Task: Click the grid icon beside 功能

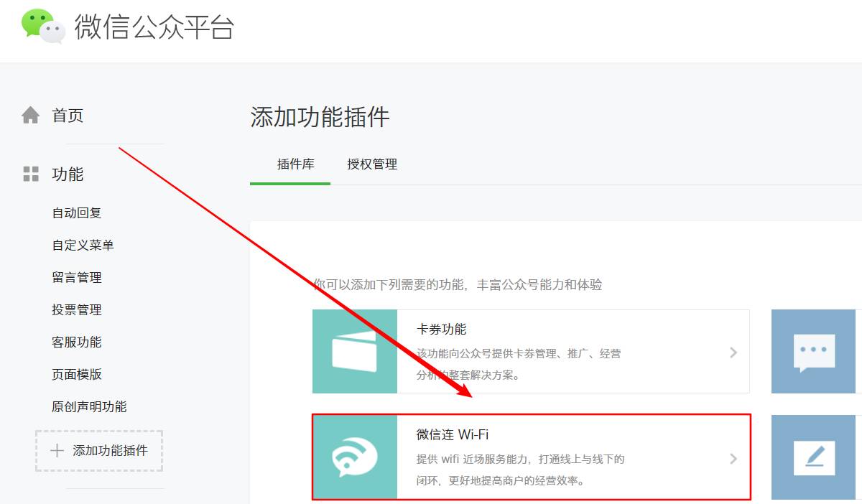Action: tap(31, 174)
